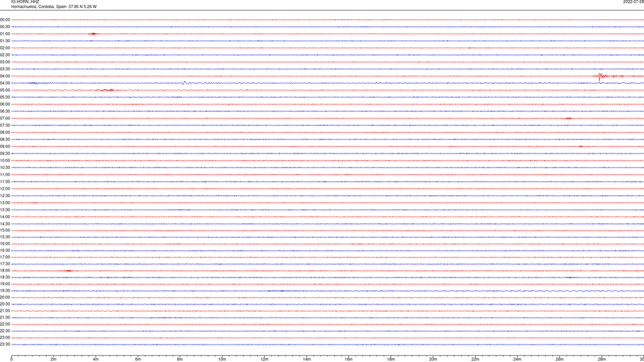Click the small red burst on the 09:00 trace
644x362 pixels.
581,147
